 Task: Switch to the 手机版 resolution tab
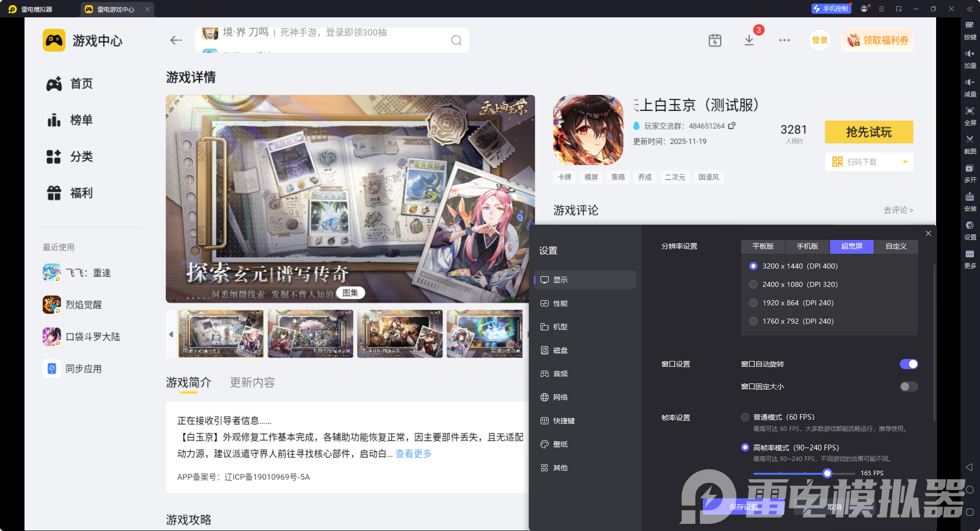pyautogui.click(x=806, y=247)
